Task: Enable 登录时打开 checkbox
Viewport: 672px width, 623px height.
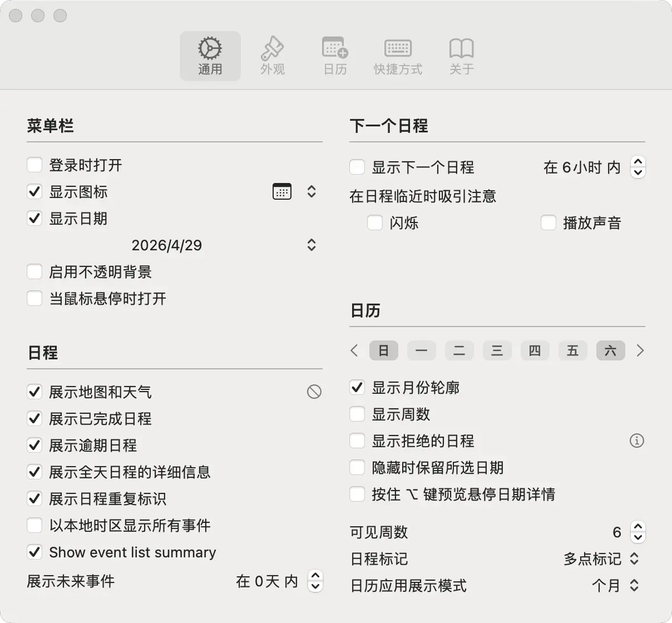Action: click(34, 165)
